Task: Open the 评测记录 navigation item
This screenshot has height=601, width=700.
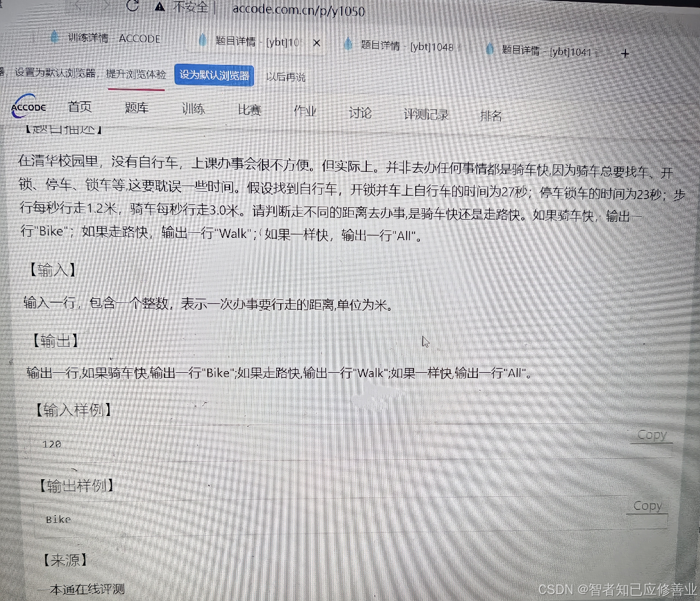Action: pyautogui.click(x=426, y=114)
